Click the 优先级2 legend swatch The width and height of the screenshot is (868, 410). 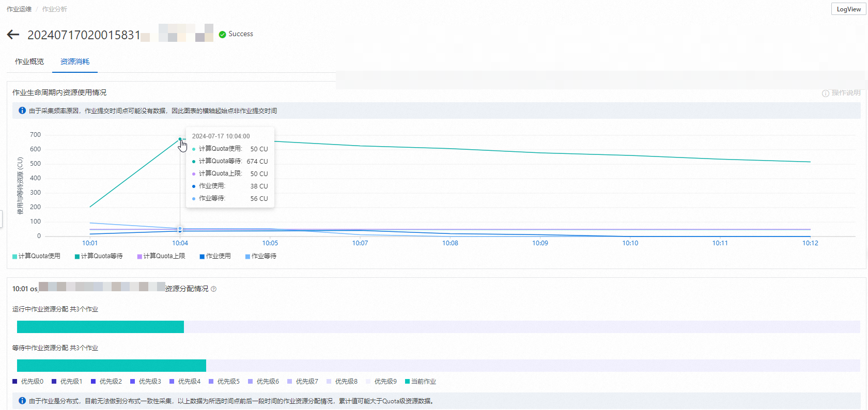[94, 382]
